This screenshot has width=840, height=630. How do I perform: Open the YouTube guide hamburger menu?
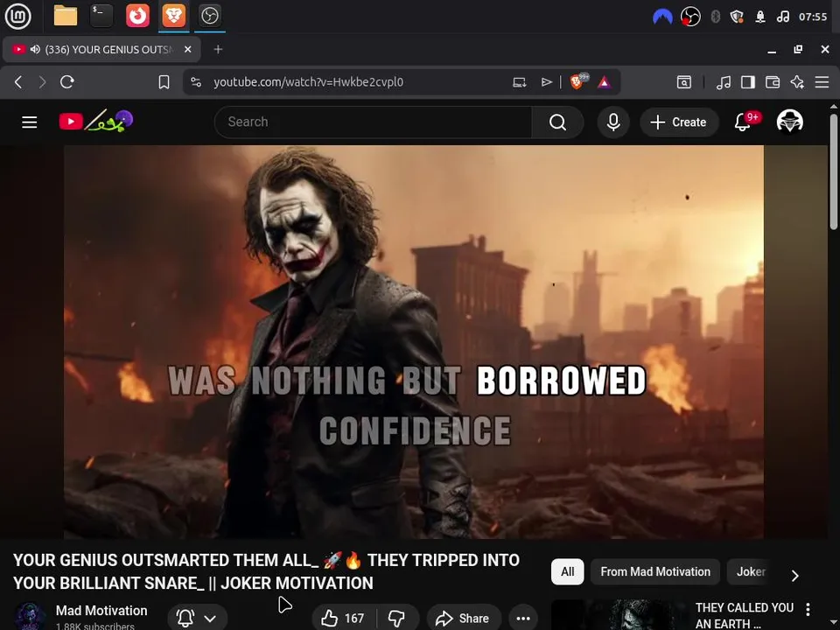(x=30, y=122)
